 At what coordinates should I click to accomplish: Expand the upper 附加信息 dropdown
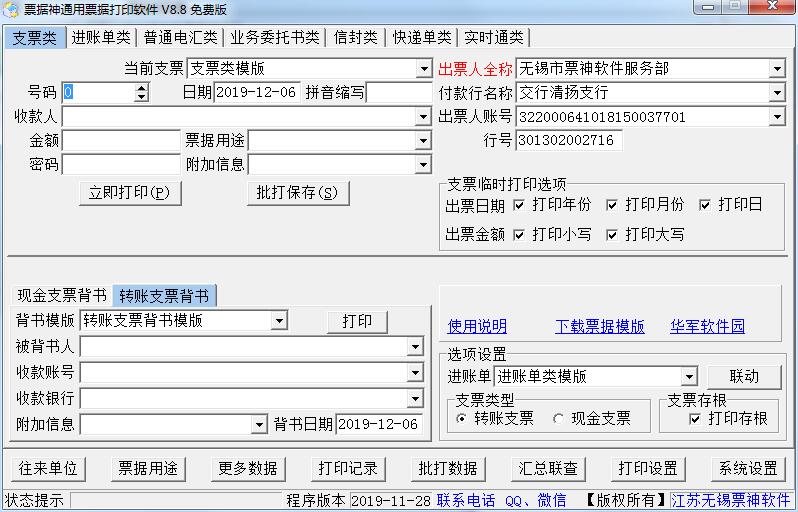click(x=423, y=164)
